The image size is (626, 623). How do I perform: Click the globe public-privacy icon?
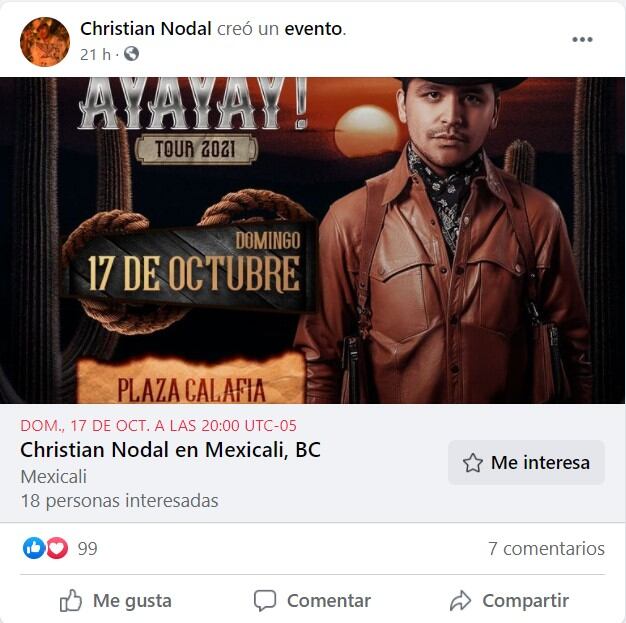tap(131, 54)
